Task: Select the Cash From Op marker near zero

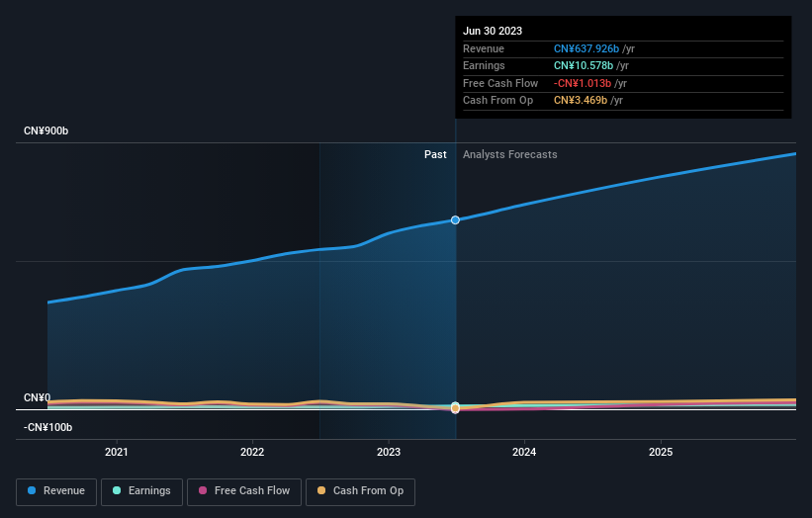Action: tap(455, 408)
